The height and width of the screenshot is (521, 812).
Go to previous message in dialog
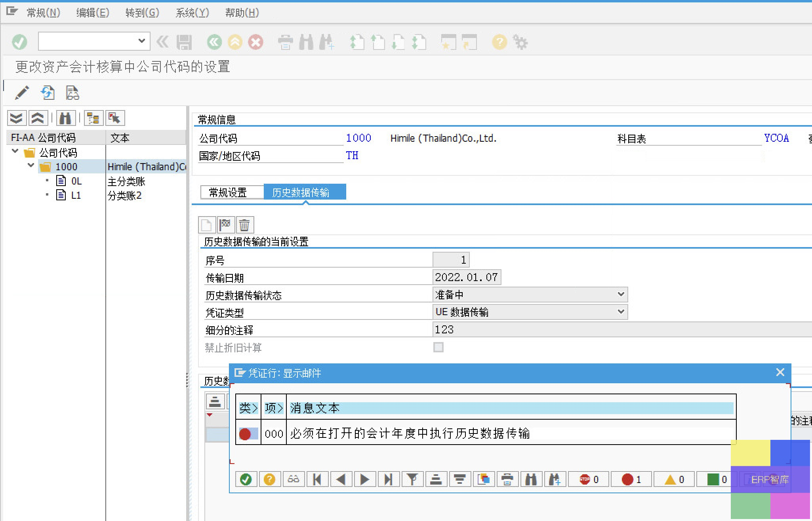341,479
